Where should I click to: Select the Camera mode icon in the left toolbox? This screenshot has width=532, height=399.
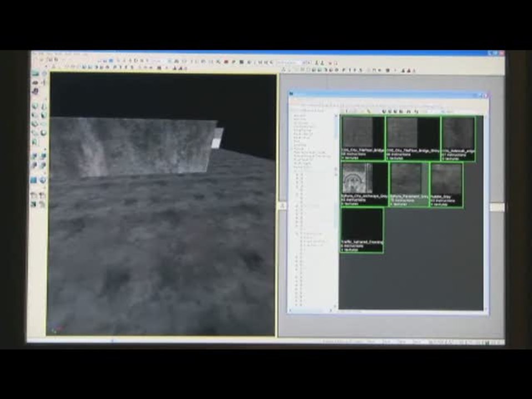35,74
